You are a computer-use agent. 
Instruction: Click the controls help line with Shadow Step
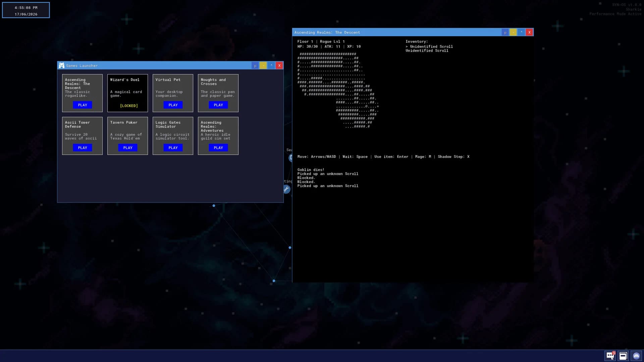[383, 157]
